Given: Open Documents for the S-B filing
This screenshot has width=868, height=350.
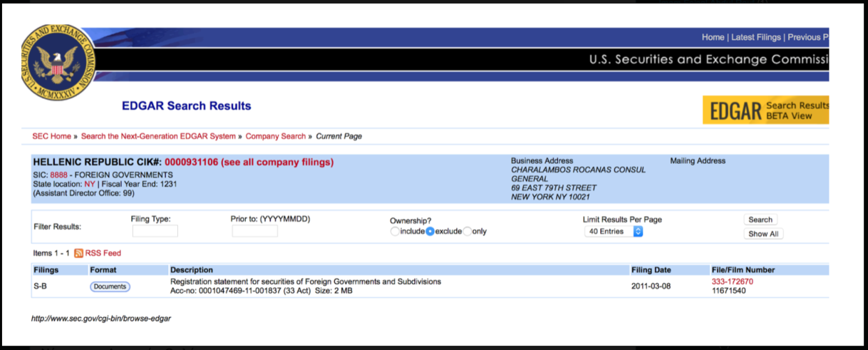Looking at the screenshot, I should (110, 287).
